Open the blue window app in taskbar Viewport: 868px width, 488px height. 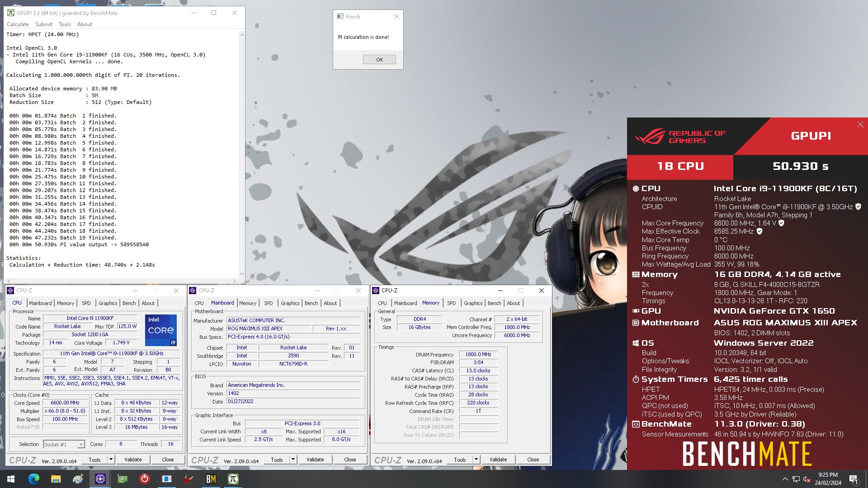[166, 479]
